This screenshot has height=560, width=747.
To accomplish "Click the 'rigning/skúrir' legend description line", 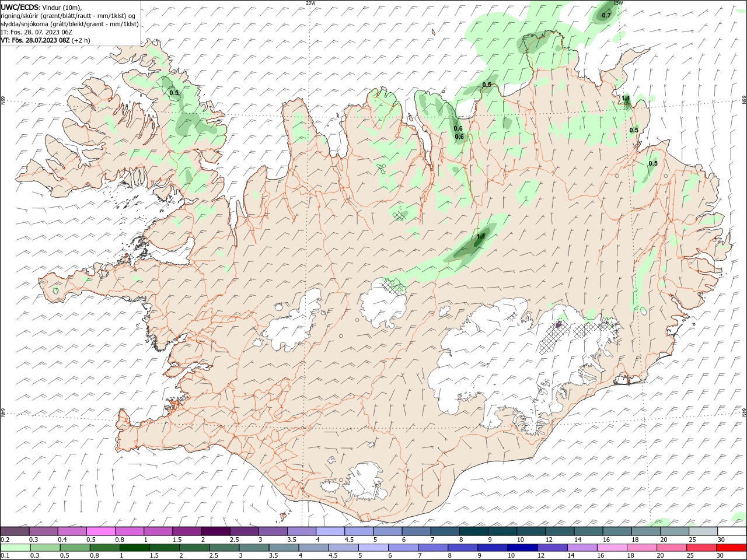I will pyautogui.click(x=68, y=16).
